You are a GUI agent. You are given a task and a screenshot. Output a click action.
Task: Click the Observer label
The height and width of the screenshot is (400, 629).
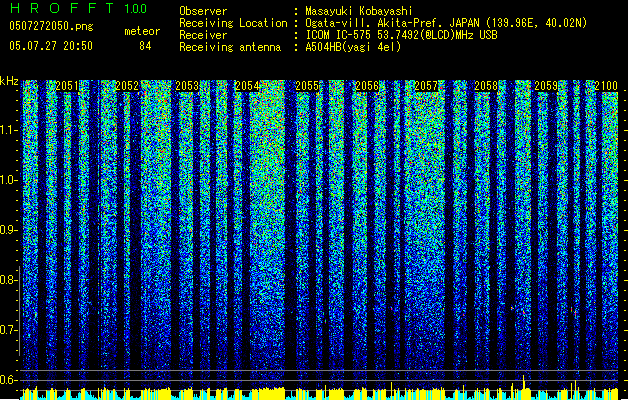(x=203, y=11)
